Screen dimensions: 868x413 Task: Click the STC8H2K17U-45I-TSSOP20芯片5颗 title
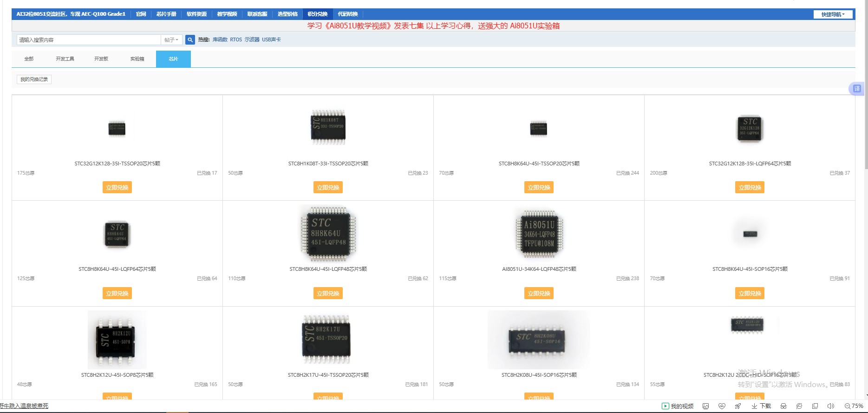328,375
